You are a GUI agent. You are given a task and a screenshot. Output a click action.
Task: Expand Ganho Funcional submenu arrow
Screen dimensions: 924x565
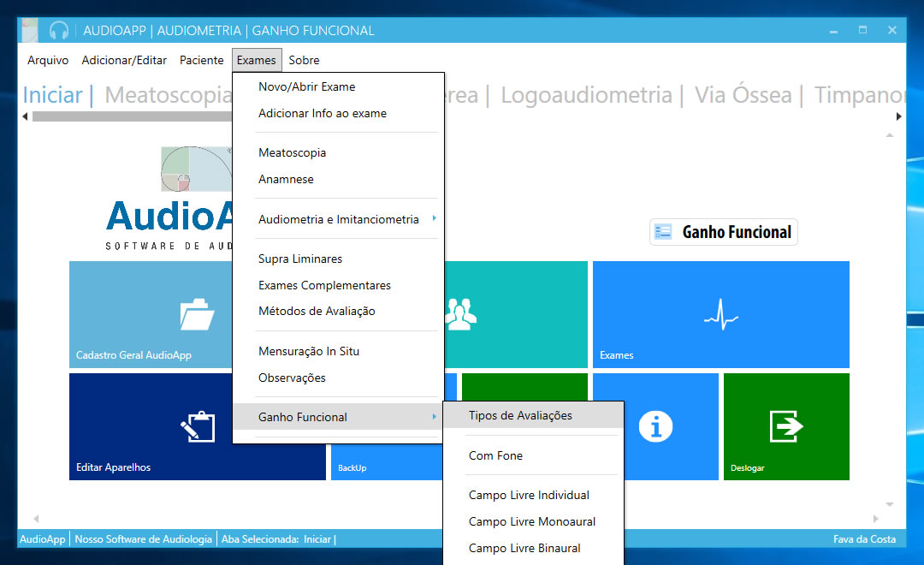pyautogui.click(x=435, y=416)
